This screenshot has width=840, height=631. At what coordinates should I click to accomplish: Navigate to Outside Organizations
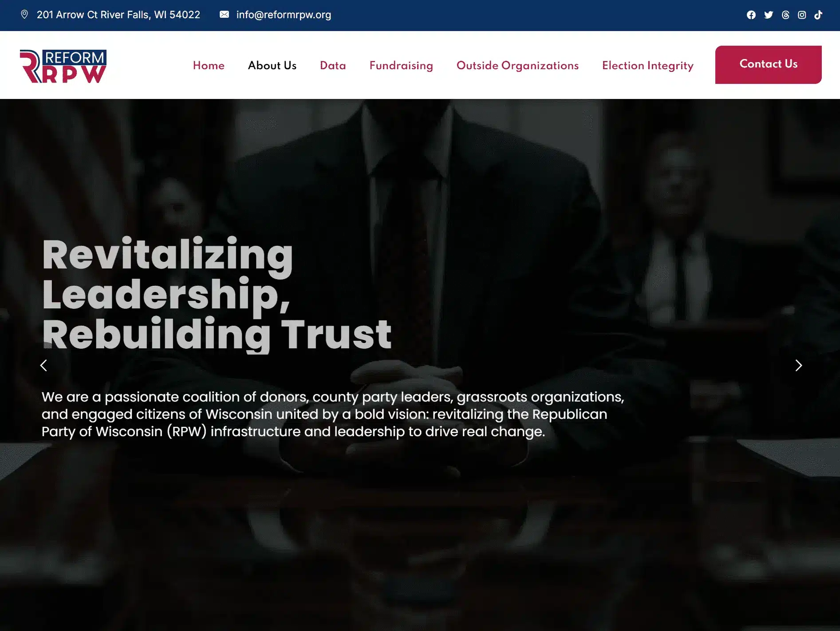(x=517, y=65)
